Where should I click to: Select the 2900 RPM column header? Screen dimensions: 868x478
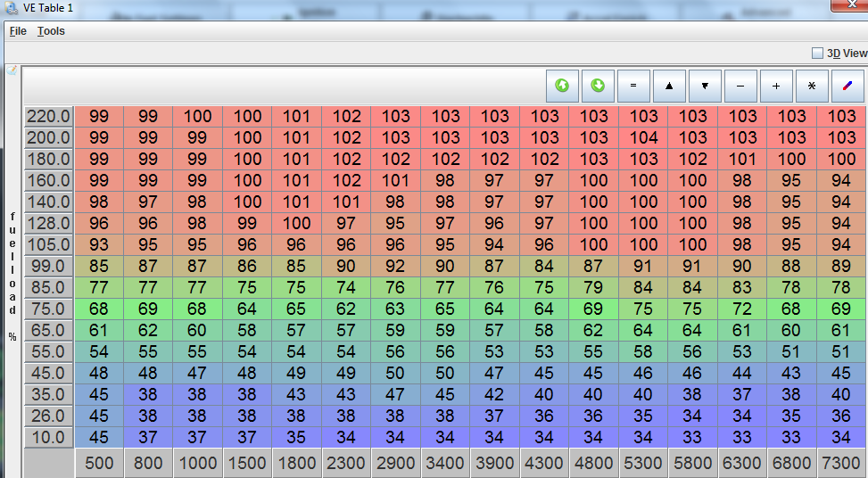(396, 463)
